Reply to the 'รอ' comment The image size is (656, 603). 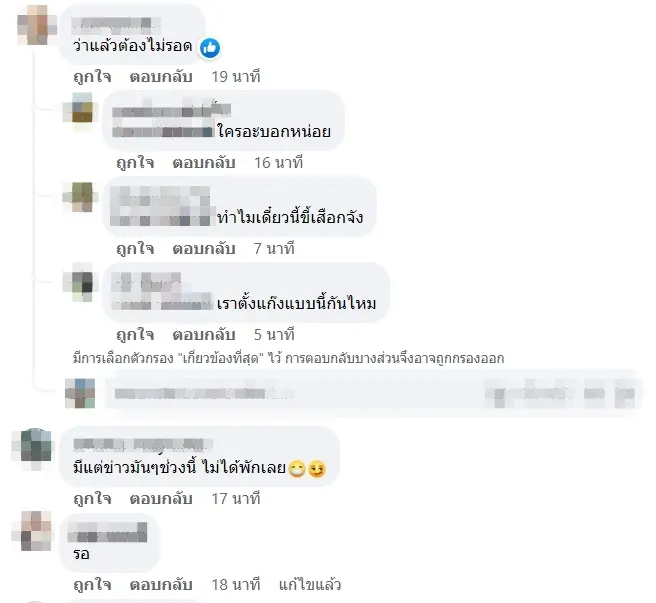tap(161, 585)
